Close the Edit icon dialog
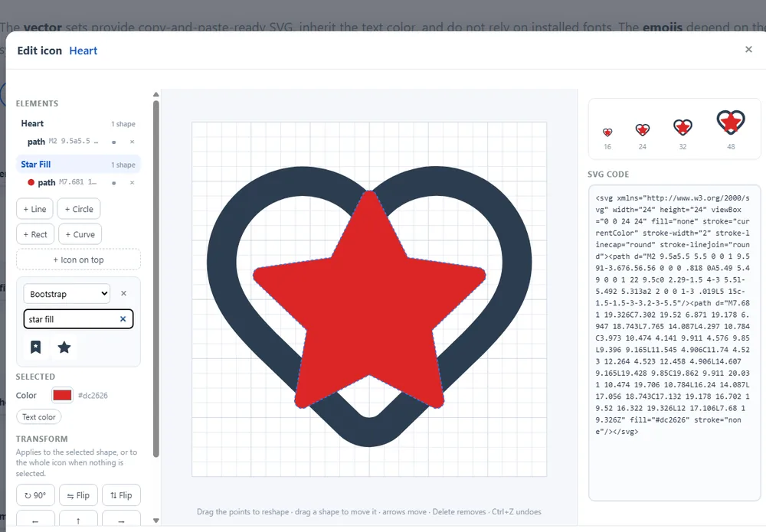Screen dimensions: 766x532 (748, 49)
